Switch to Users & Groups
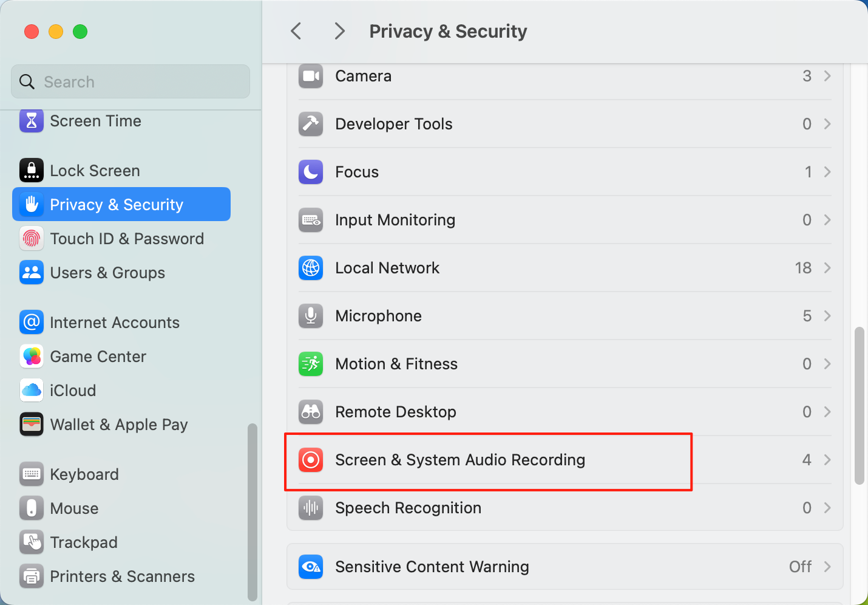The height and width of the screenshot is (605, 868). (x=107, y=273)
